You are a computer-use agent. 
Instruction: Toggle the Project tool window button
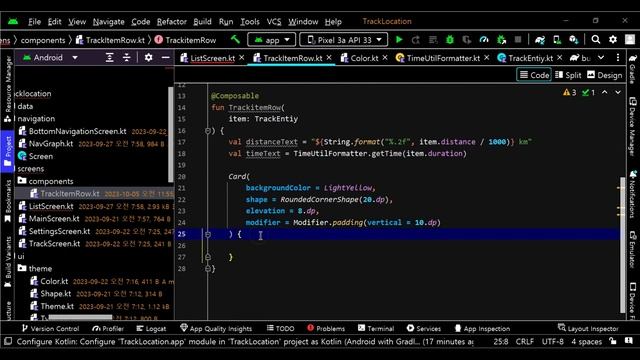(x=7, y=151)
